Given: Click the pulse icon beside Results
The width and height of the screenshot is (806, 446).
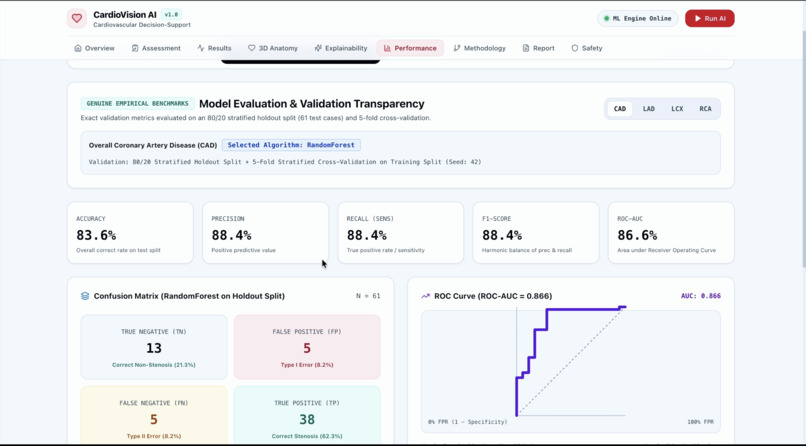Looking at the screenshot, I should click(x=200, y=48).
